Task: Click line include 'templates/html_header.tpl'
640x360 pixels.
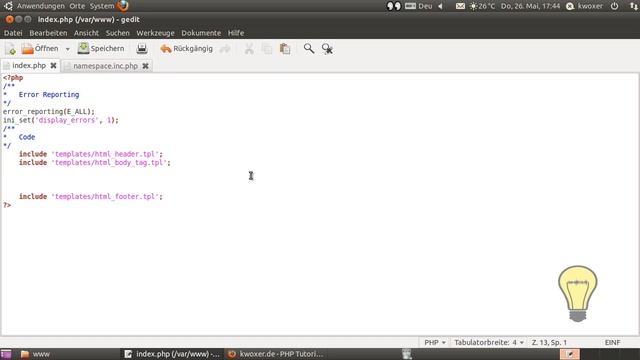Action: [x=91, y=154]
